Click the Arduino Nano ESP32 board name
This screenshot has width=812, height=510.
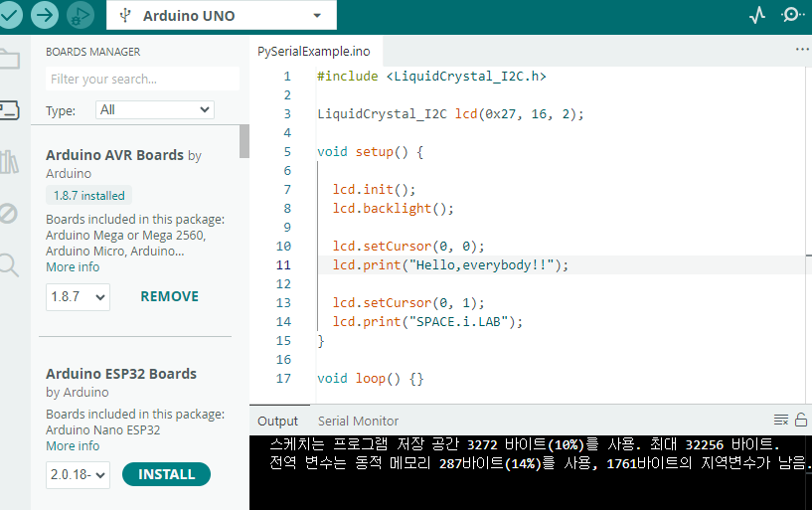tap(102, 429)
